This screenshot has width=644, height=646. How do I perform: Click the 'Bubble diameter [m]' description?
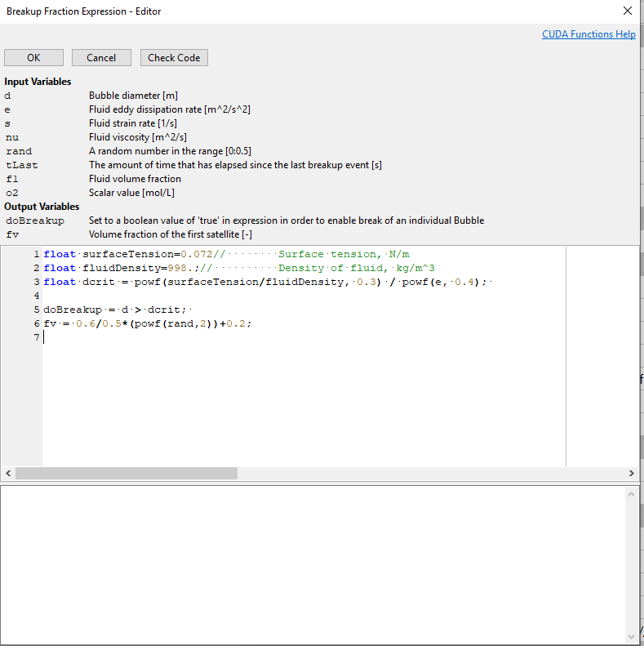coord(133,96)
